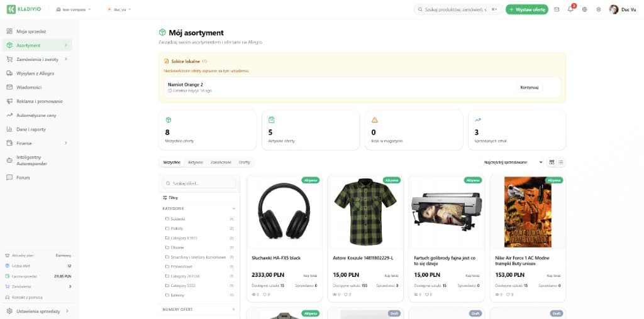Image resolution: width=644 pixels, height=319 pixels.
Task: Click the Kladivio logo
Action: click(x=26, y=9)
